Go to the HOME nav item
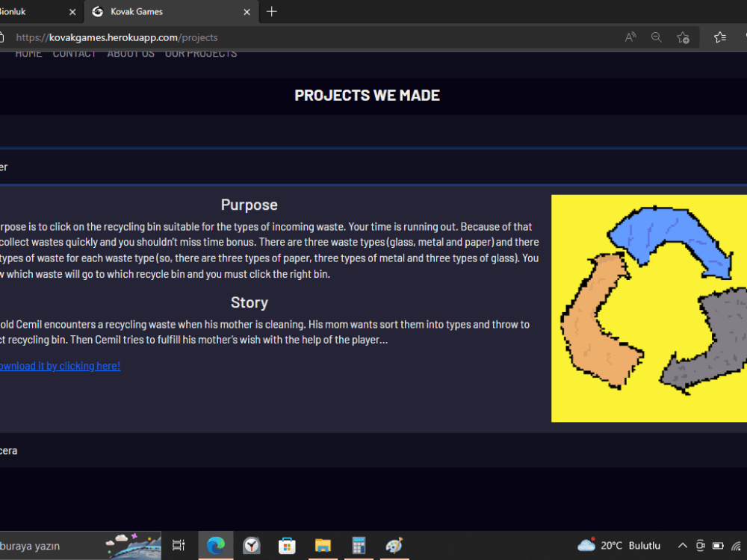 [x=28, y=54]
